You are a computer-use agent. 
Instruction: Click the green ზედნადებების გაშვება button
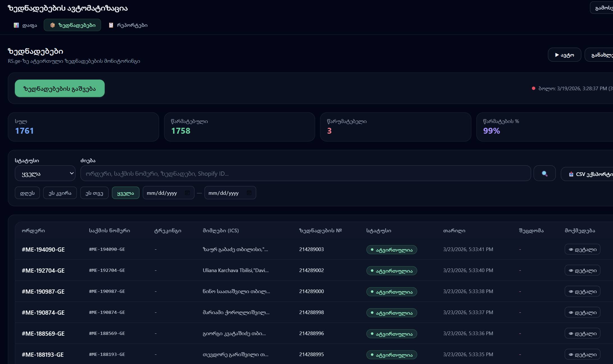point(59,89)
